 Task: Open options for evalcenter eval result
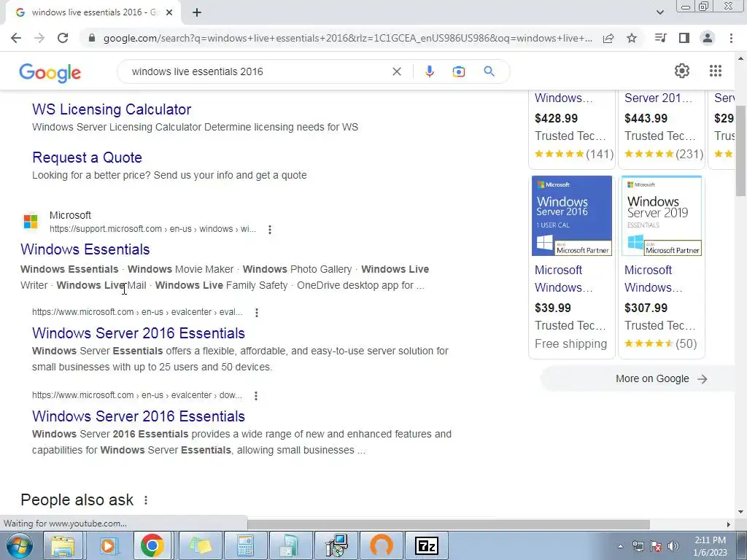(256, 312)
